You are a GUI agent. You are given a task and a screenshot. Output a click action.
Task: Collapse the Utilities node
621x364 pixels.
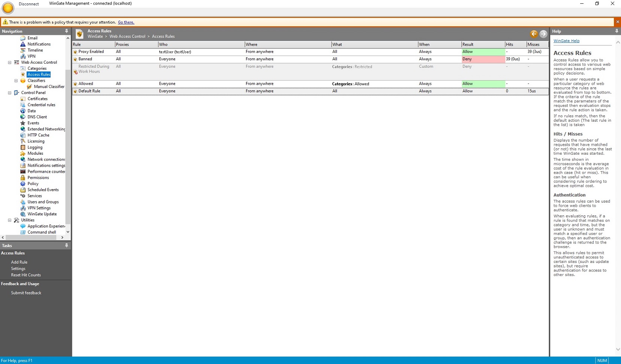[10, 220]
